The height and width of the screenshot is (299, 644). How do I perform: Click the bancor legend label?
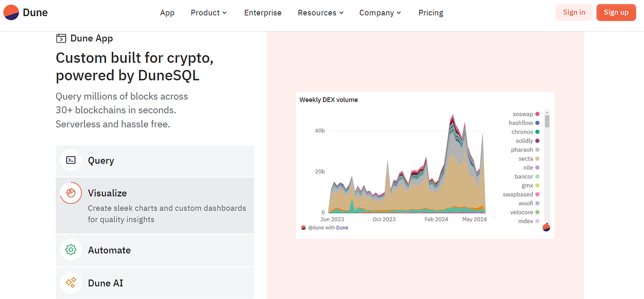[x=524, y=176]
